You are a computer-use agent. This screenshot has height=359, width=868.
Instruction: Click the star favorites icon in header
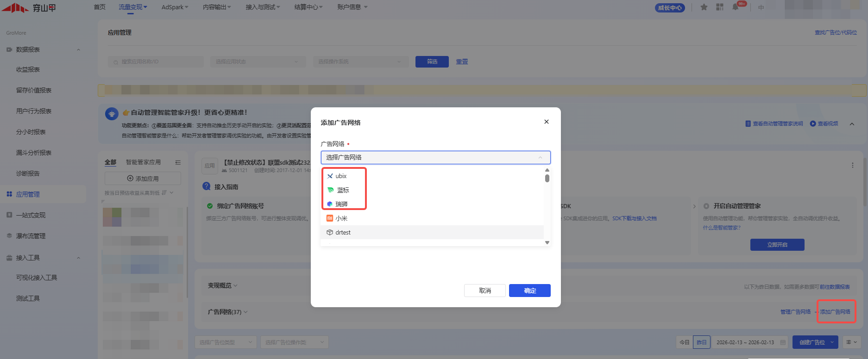click(x=704, y=7)
